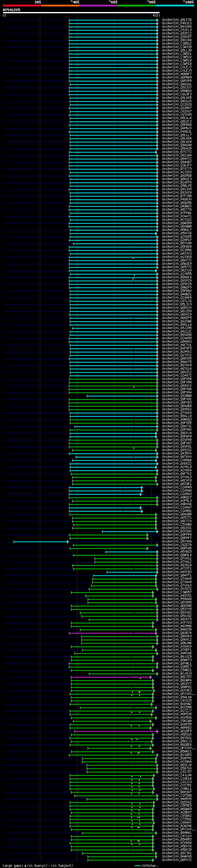Viewport: 197px width, 868px height.
Task: Select the label UniRef100_C6G3F3
Action: point(177,94)
